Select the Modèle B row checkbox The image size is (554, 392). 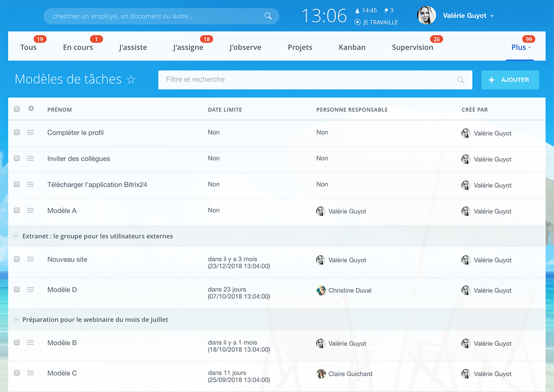[17, 343]
